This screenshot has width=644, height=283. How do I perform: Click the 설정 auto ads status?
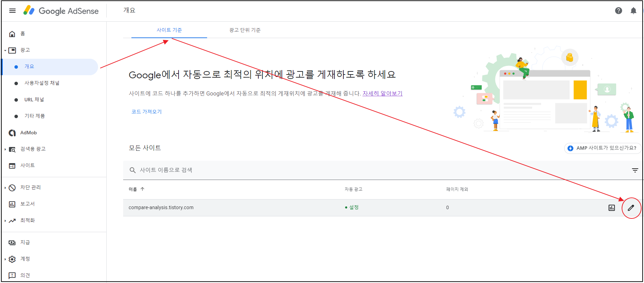point(352,207)
